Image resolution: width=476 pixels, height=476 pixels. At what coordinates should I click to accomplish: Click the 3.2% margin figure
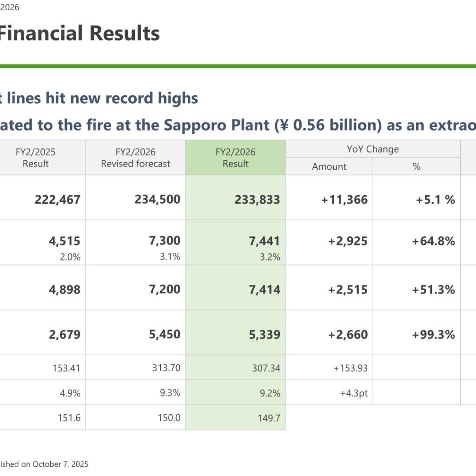click(270, 257)
